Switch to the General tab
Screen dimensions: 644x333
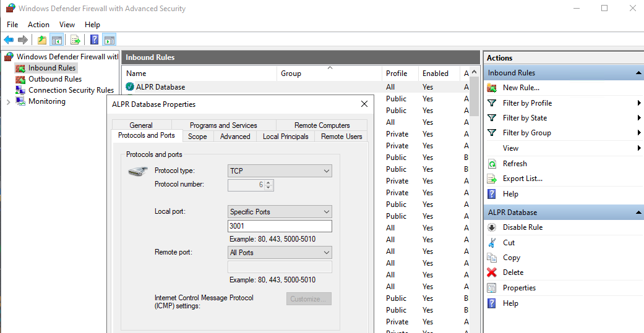point(141,125)
